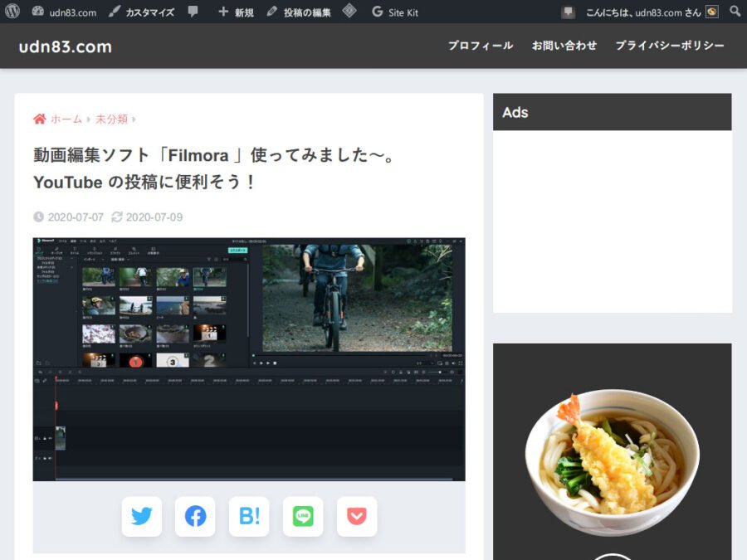
Task: Open the お問い合わせ contact page
Action: click(564, 46)
